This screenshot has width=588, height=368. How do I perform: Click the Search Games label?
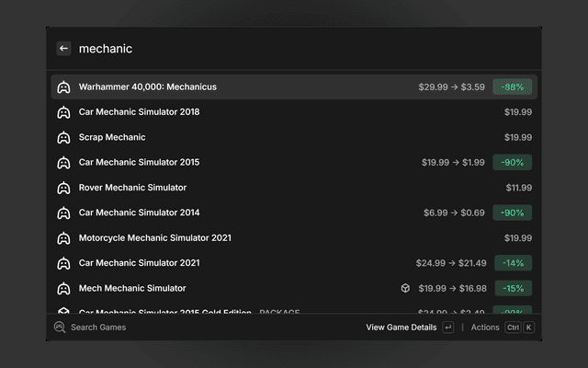98,328
